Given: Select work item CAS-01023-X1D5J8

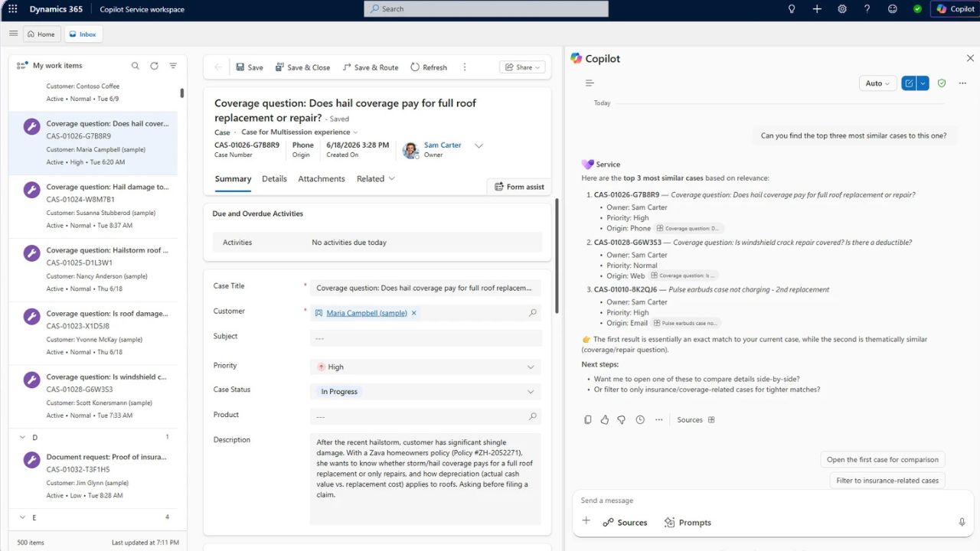Looking at the screenshot, I should 93,334.
